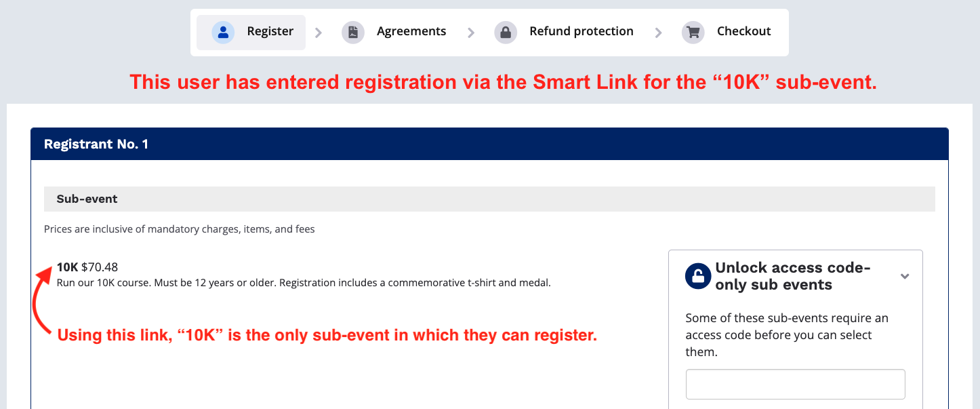Viewport: 980px width, 409px height.
Task: Open the Agreements step label
Action: click(411, 31)
